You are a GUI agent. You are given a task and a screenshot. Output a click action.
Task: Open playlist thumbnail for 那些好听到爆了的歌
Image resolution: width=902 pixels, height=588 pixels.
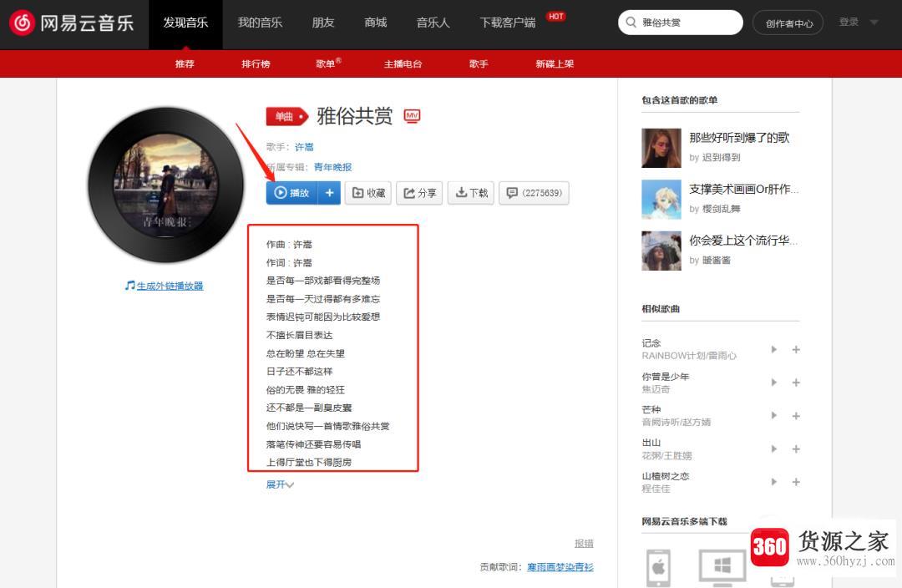pos(661,148)
